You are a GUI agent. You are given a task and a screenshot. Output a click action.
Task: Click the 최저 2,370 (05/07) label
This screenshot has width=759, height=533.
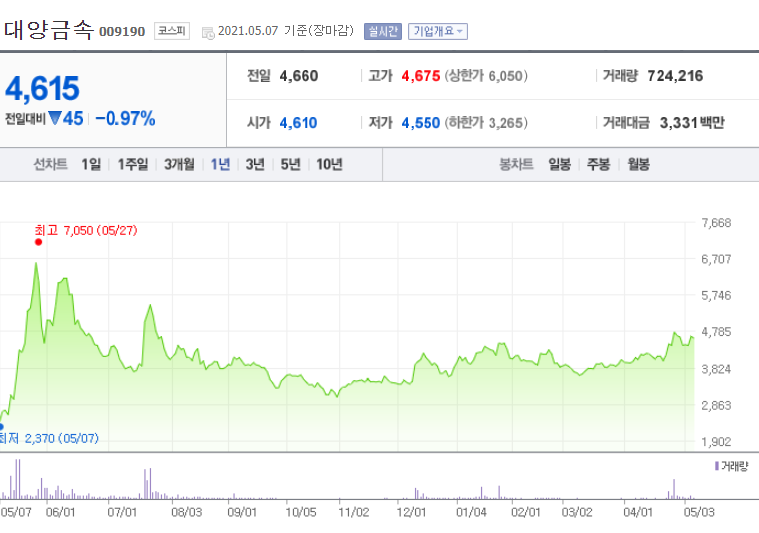(49, 439)
